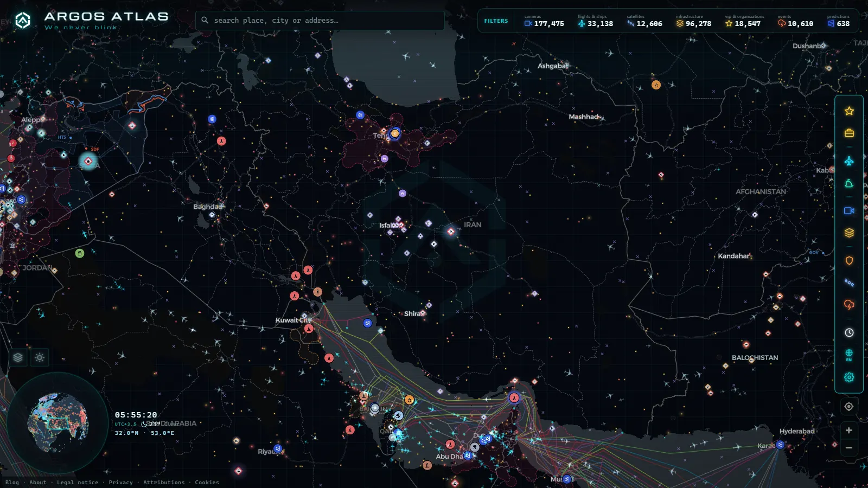
Task: Open the FILTERS panel
Action: (x=496, y=21)
